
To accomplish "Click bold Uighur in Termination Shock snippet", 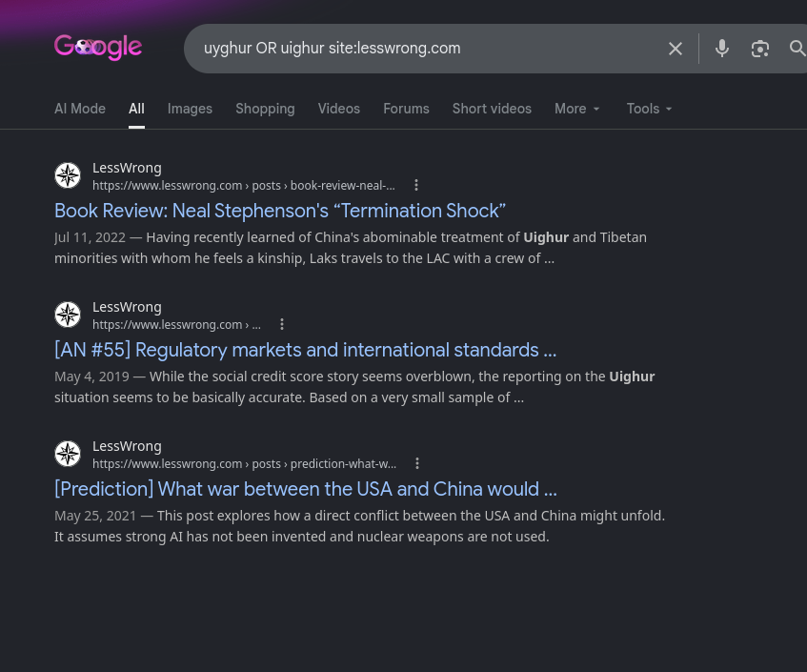I will 546,237.
